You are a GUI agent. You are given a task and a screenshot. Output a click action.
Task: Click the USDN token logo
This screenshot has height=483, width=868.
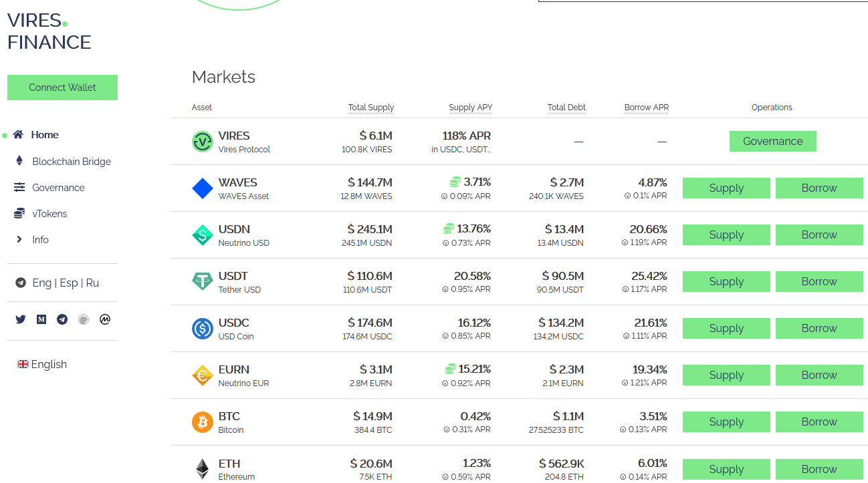(x=203, y=235)
